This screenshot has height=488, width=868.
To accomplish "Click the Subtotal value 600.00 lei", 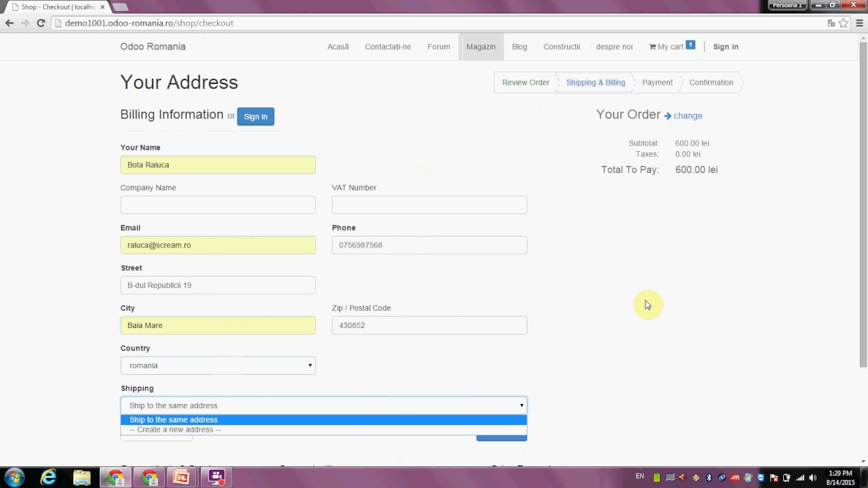I will [692, 143].
